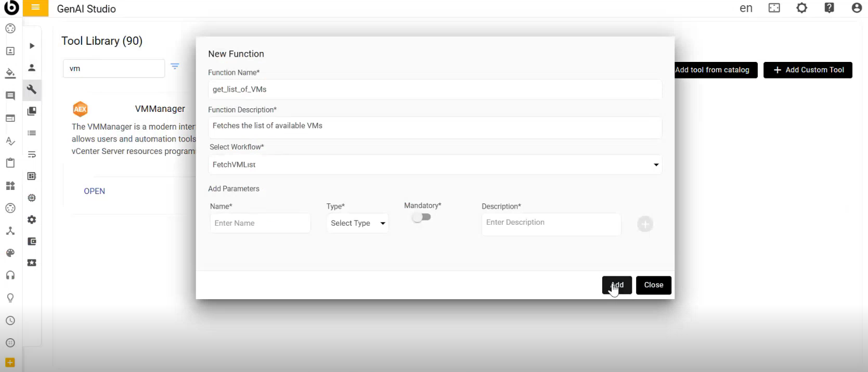Click the app logo in top-left corner
This screenshot has width=868, height=372.
point(11,8)
